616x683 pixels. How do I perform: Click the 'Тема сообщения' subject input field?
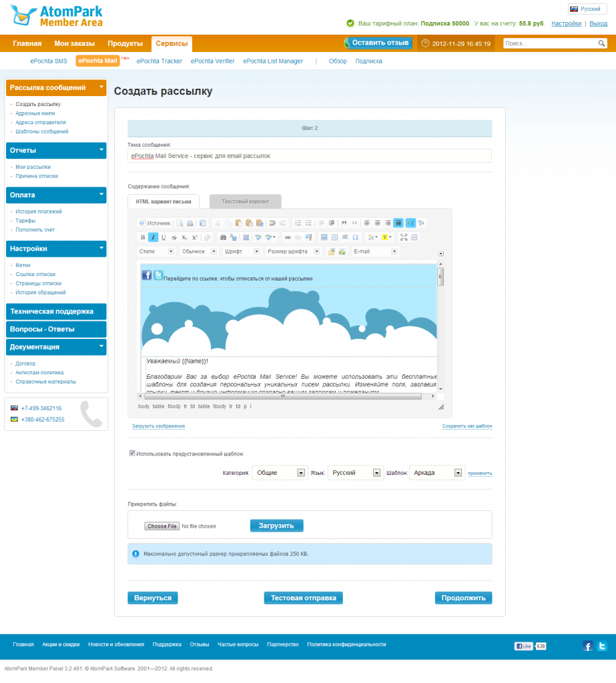[x=310, y=155]
